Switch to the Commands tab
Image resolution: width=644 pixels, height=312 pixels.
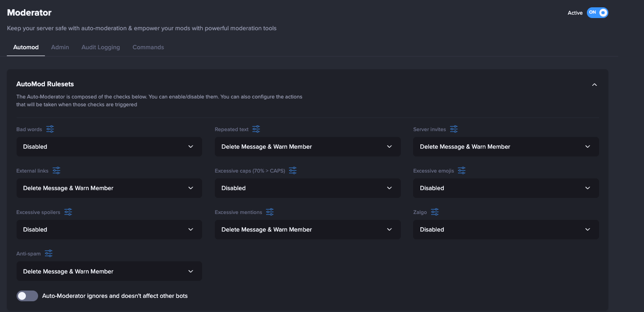coord(148,47)
